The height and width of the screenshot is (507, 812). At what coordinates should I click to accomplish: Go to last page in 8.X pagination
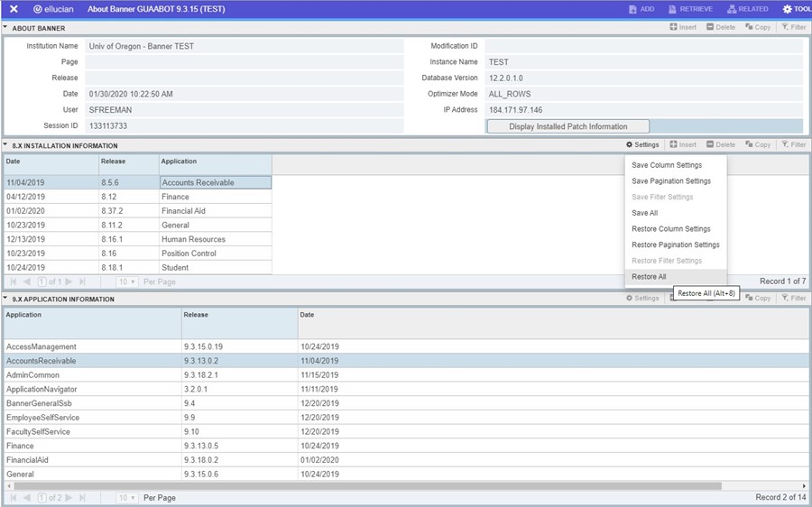click(82, 281)
